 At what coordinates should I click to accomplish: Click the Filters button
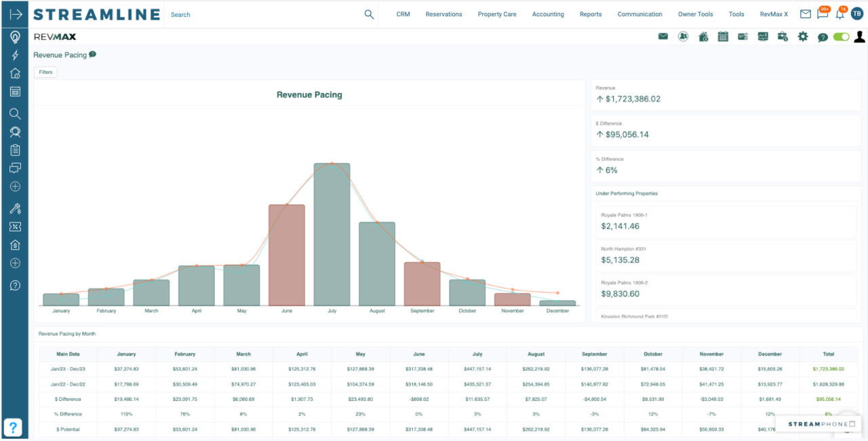coord(45,72)
